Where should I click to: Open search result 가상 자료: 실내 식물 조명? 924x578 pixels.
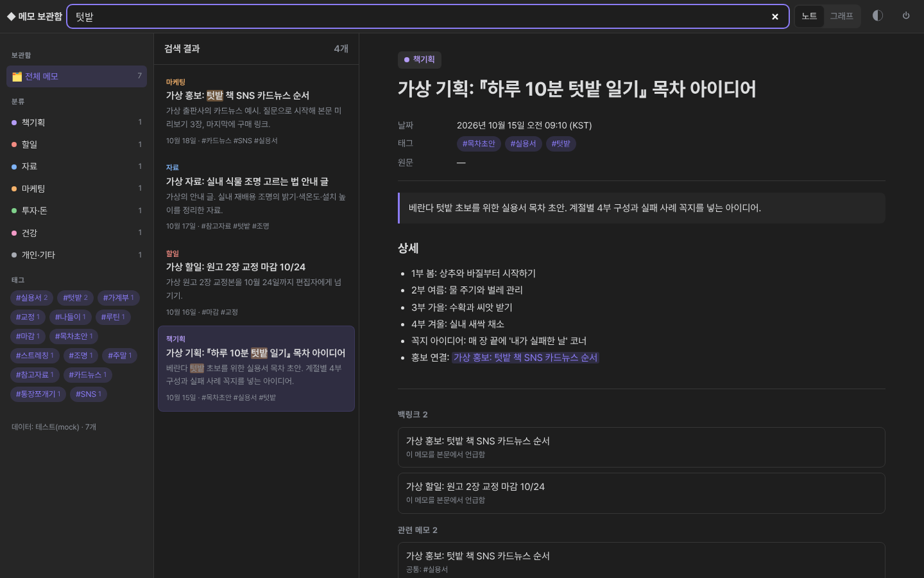pos(256,197)
